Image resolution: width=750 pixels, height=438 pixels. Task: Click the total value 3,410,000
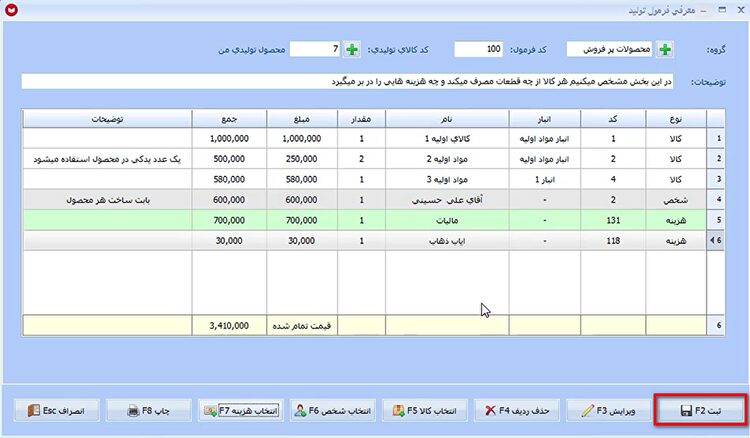pos(229,326)
